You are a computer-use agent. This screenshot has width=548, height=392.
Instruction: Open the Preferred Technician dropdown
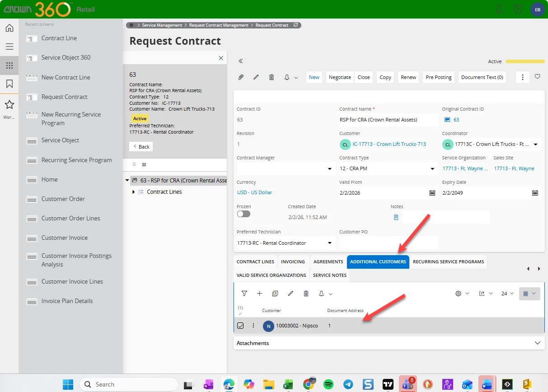point(329,243)
